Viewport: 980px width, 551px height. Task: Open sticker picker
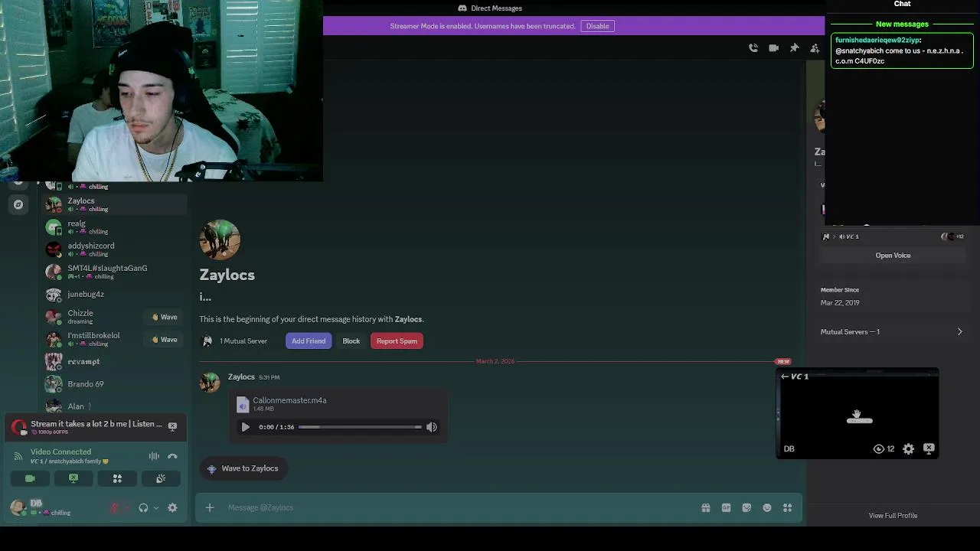click(x=746, y=507)
